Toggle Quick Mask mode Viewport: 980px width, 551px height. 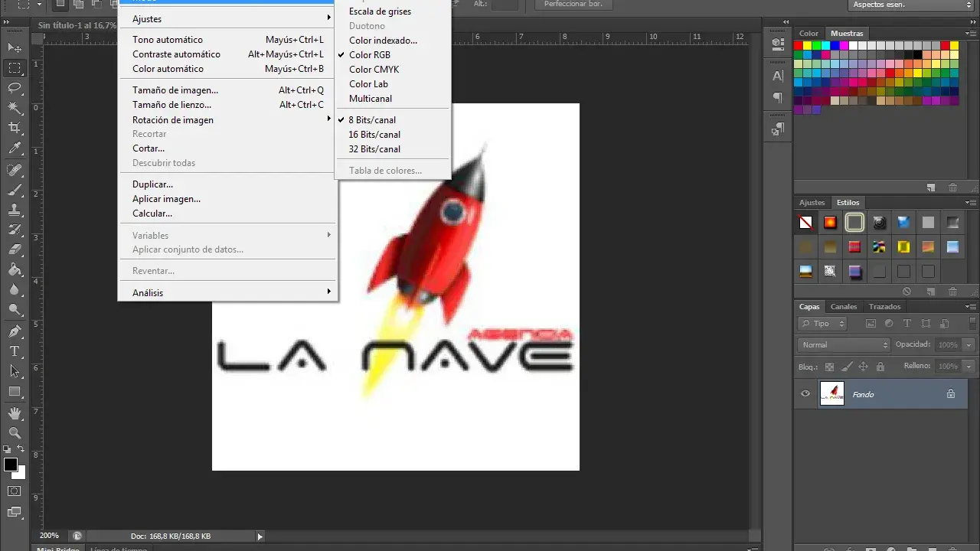click(x=15, y=491)
